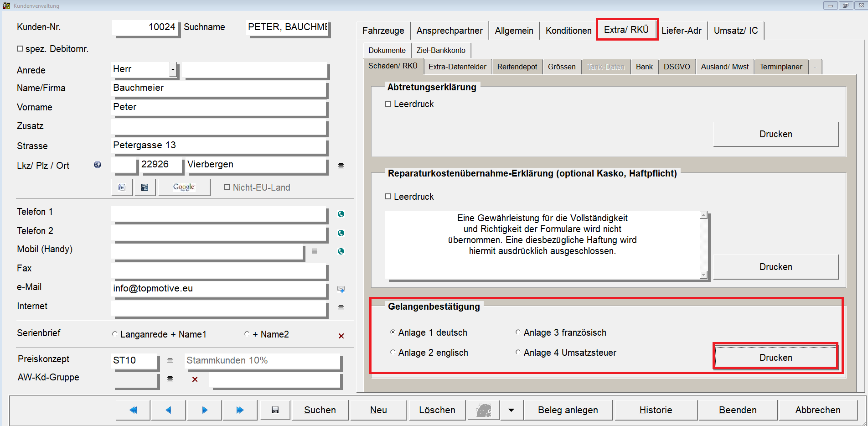Open the Dokumente sub-tab
Viewport: 868px width, 426px height.
click(x=387, y=50)
